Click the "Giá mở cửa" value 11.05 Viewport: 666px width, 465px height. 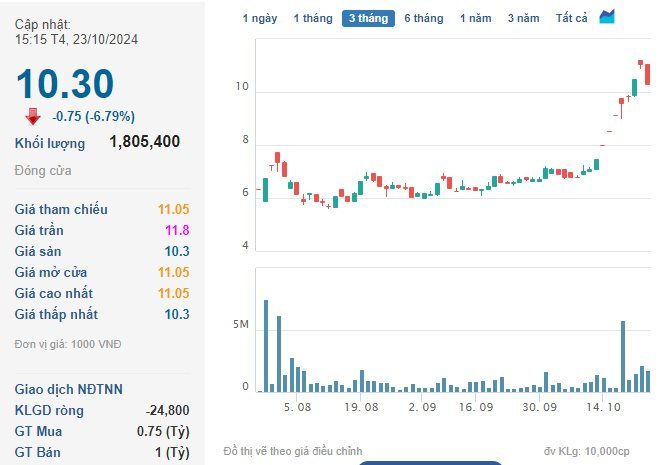(173, 272)
